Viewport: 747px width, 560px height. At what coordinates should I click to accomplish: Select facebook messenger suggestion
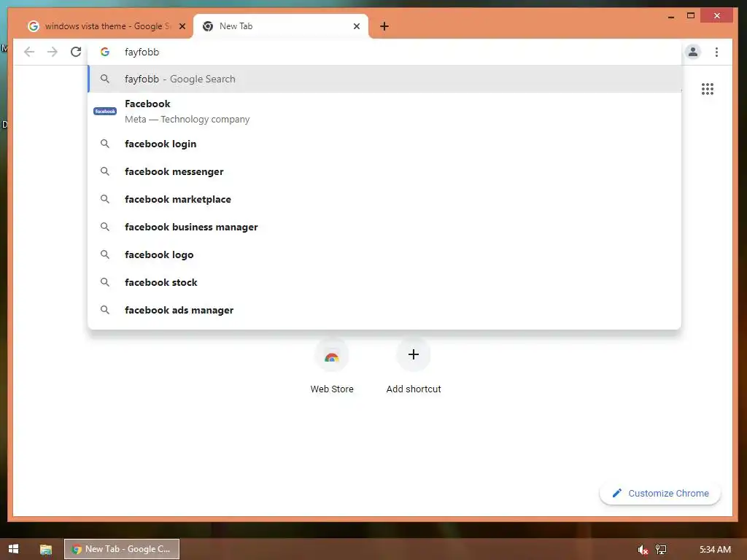click(x=384, y=171)
